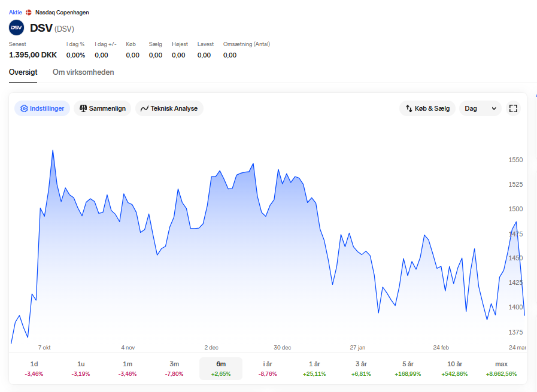This screenshot has width=537, height=392.
Task: Click the 1375 price axis label
Action: [x=515, y=332]
